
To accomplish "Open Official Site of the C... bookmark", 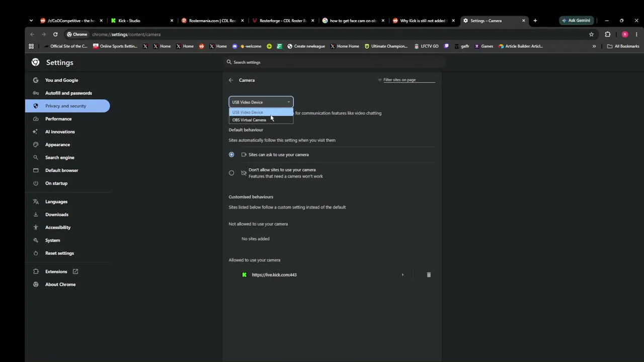I will pyautogui.click(x=65, y=46).
